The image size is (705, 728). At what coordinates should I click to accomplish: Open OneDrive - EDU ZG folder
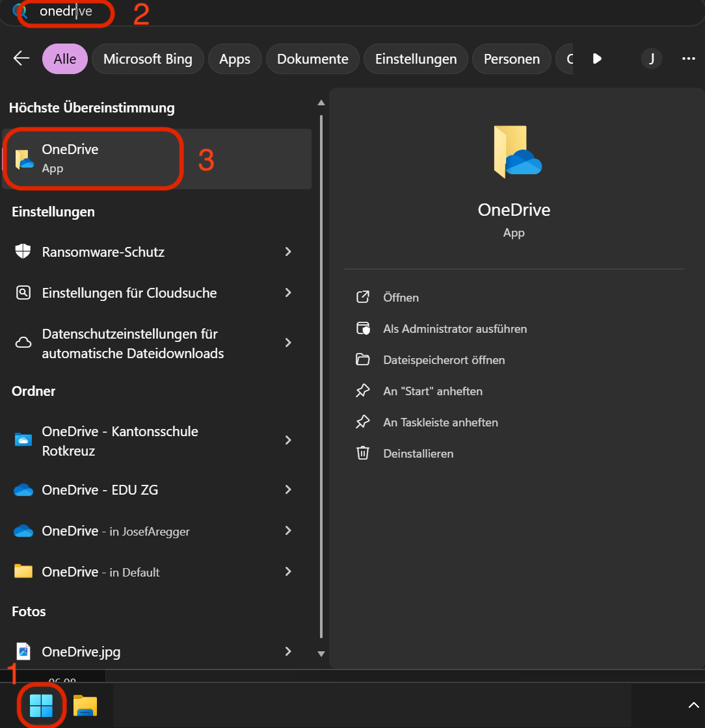(157, 490)
